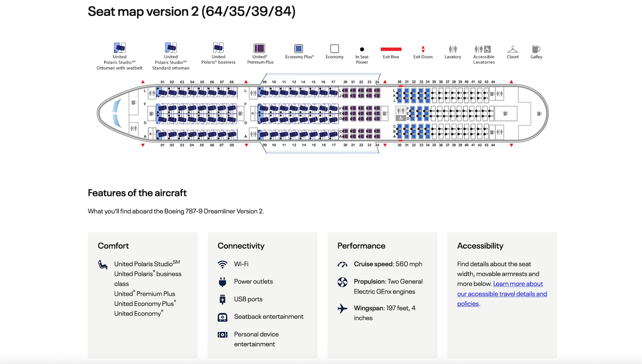Select the United Polaris business legend icon
Viewport: 642px width, 364px height.
218,48
